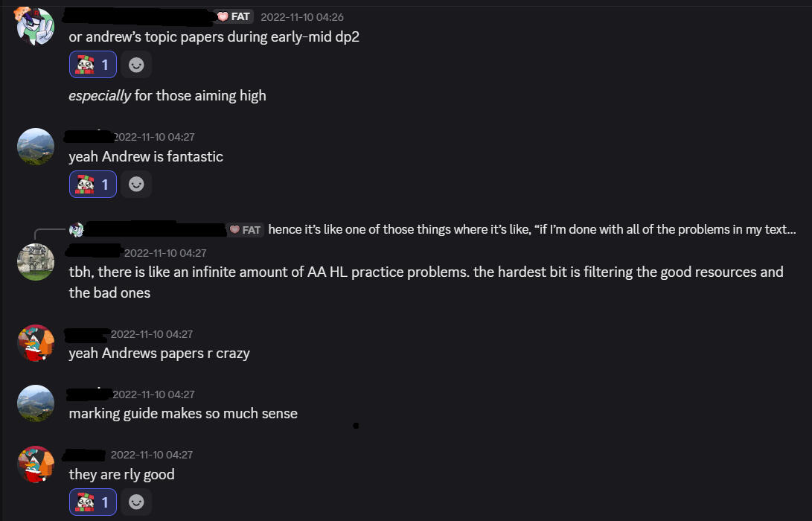Open avatar beside "yeah Andrews papers r crazy"
812x521 pixels.
pos(35,343)
